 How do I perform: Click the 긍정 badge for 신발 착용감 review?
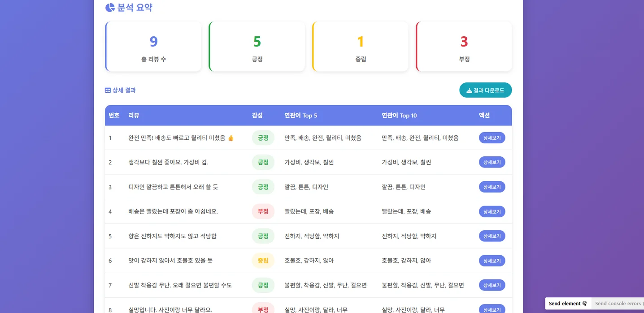263,285
